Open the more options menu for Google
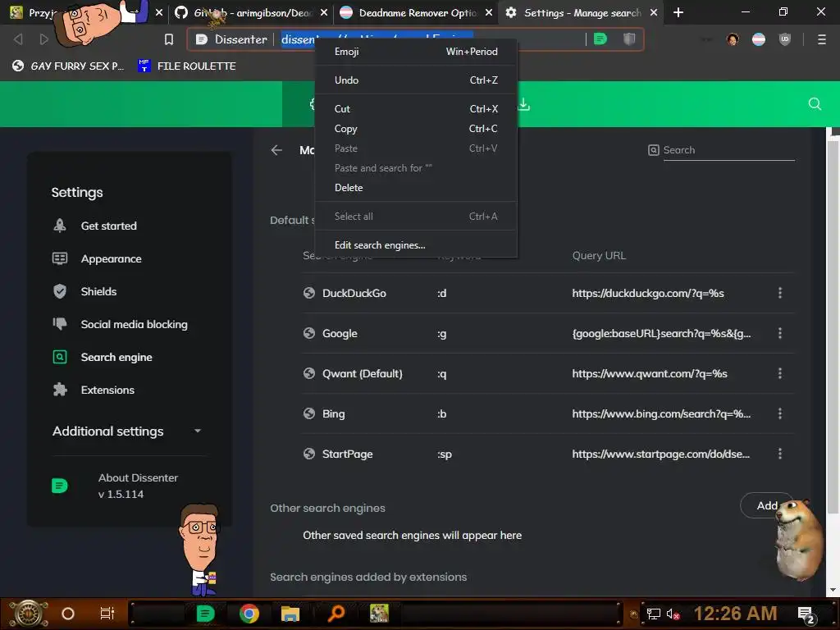 pos(780,333)
